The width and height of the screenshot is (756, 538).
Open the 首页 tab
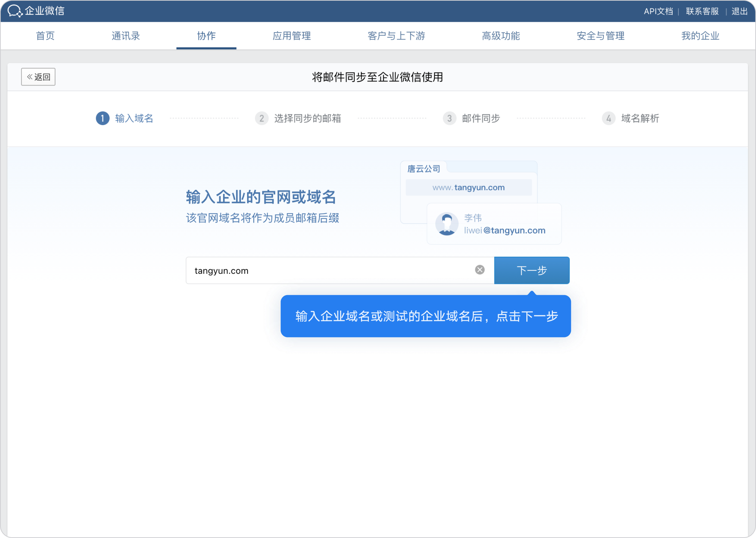(x=45, y=36)
